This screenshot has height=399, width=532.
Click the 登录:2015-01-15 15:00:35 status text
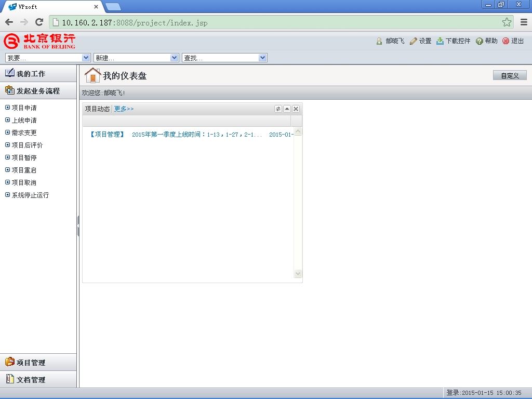pyautogui.click(x=484, y=393)
